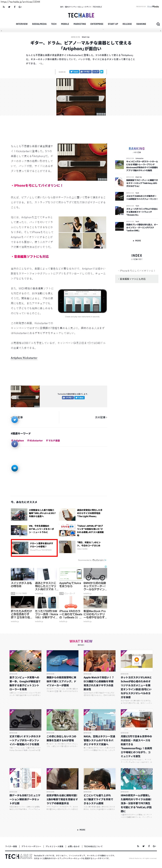This screenshot has height=868, width=162.
Task: Click the Twitter Follow button below article
Action: (x=79, y=398)
